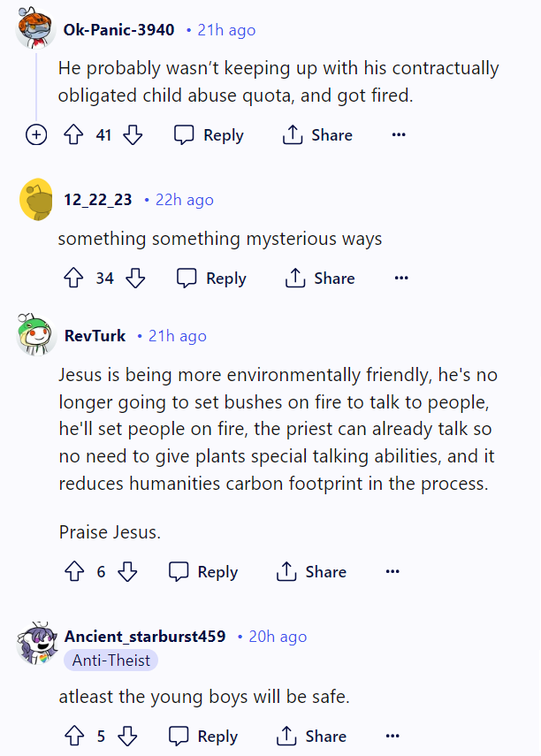This screenshot has height=756, width=541.
Task: Open overflow menu on 12_22_23's comment
Action: tap(401, 279)
